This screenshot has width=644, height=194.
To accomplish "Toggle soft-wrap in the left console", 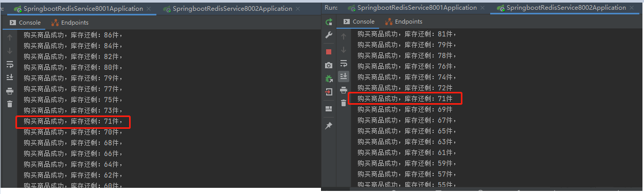I will click(10, 64).
